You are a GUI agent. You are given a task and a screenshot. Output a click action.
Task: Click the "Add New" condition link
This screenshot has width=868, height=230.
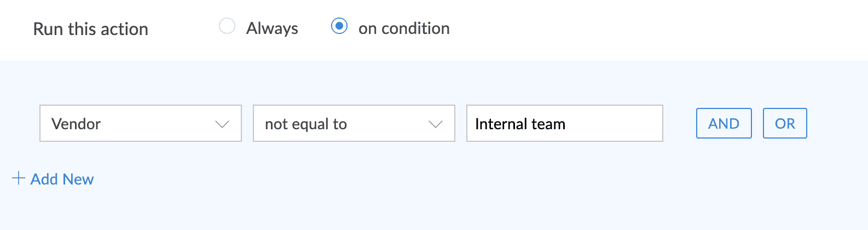click(62, 179)
